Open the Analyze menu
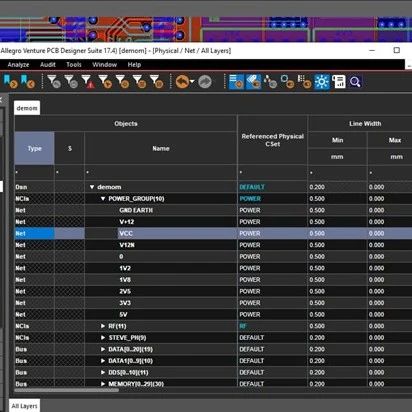The width and height of the screenshot is (412, 412). [x=18, y=65]
